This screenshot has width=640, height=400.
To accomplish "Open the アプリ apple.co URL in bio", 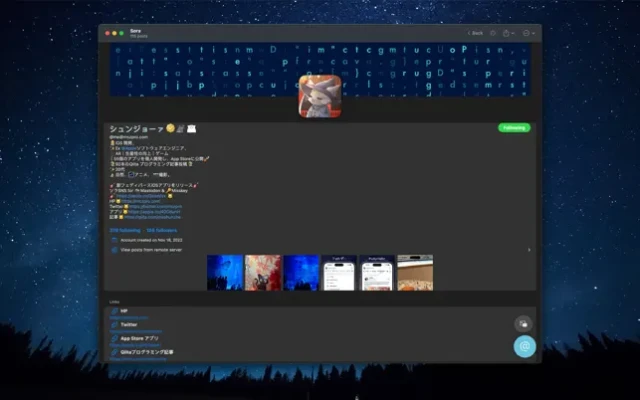I will pyautogui.click(x=154, y=212).
